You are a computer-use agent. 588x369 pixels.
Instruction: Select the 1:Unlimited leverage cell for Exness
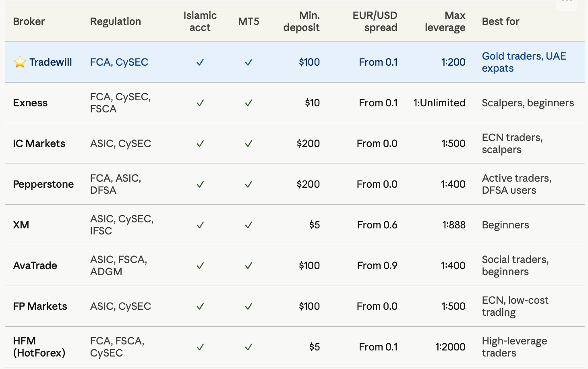coord(439,103)
